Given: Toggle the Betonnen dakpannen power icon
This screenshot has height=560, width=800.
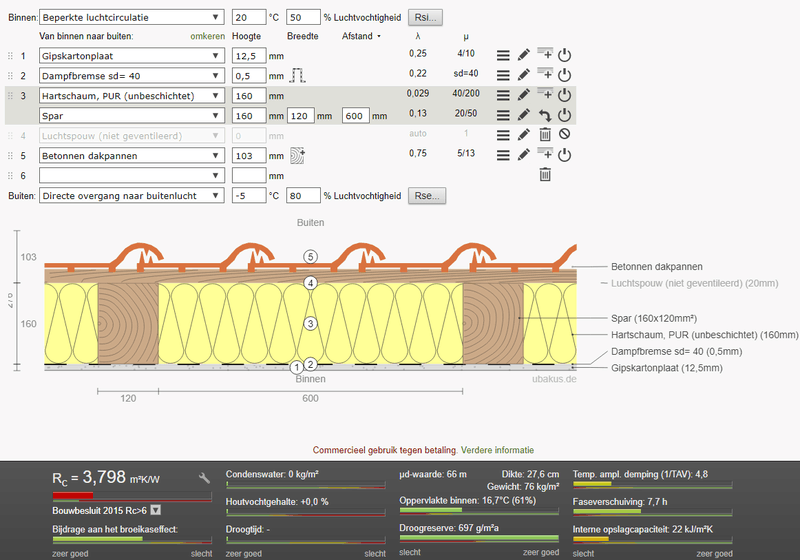Looking at the screenshot, I should pyautogui.click(x=564, y=155).
